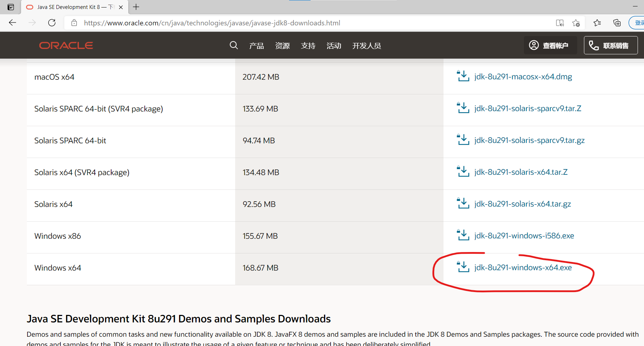
Task: Click the Oracle search magnifier icon
Action: tap(234, 45)
